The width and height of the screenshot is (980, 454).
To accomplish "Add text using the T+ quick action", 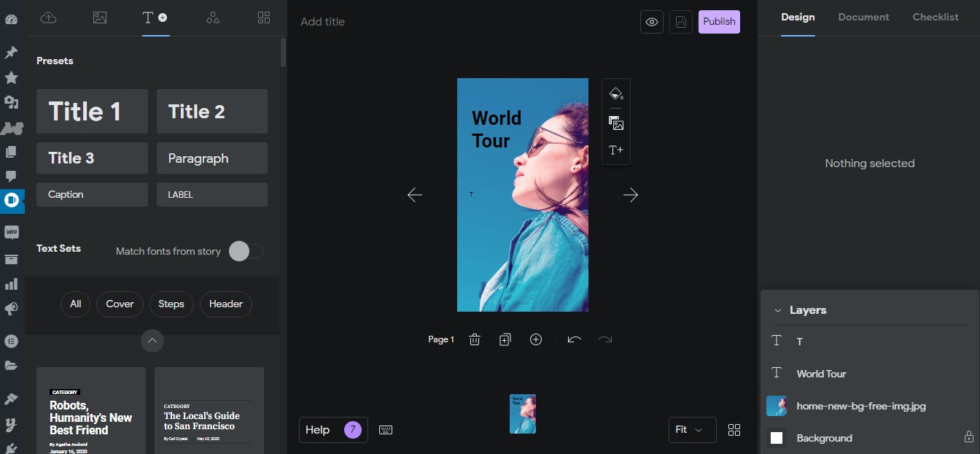I will click(616, 150).
